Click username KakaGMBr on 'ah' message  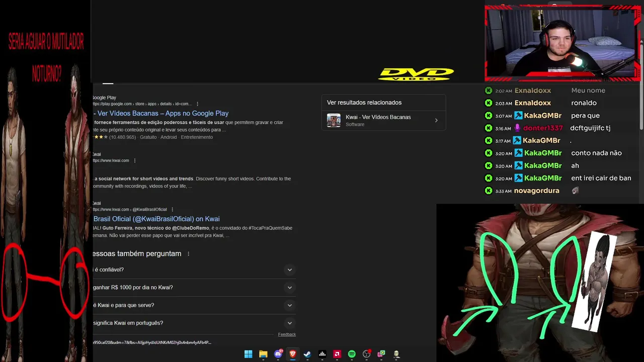click(x=542, y=165)
